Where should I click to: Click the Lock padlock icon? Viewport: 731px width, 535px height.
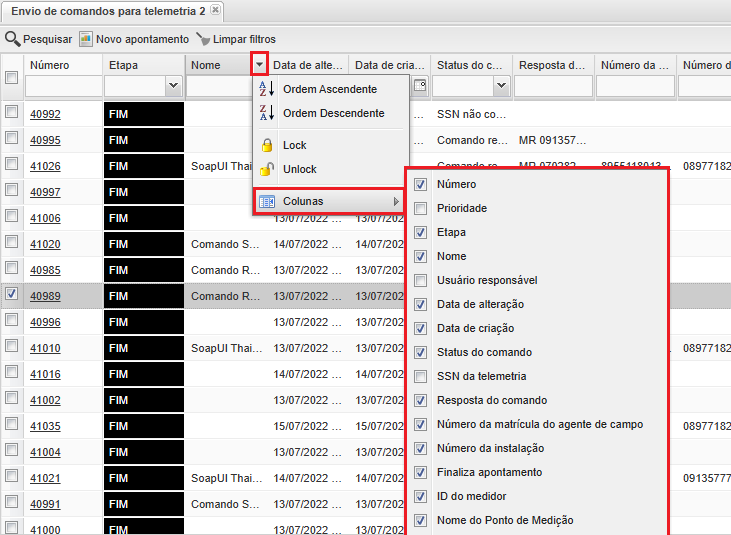pyautogui.click(x=267, y=145)
